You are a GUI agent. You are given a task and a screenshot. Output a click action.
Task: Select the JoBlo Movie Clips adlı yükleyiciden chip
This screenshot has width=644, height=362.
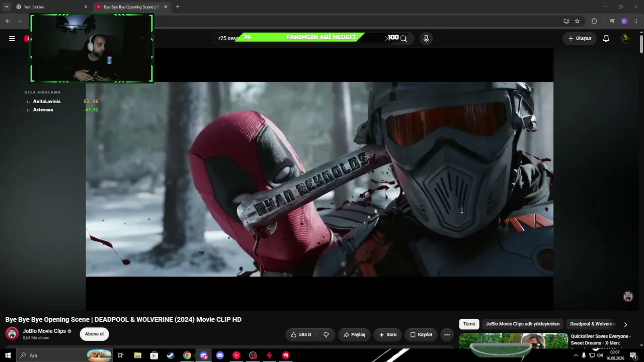point(523,324)
